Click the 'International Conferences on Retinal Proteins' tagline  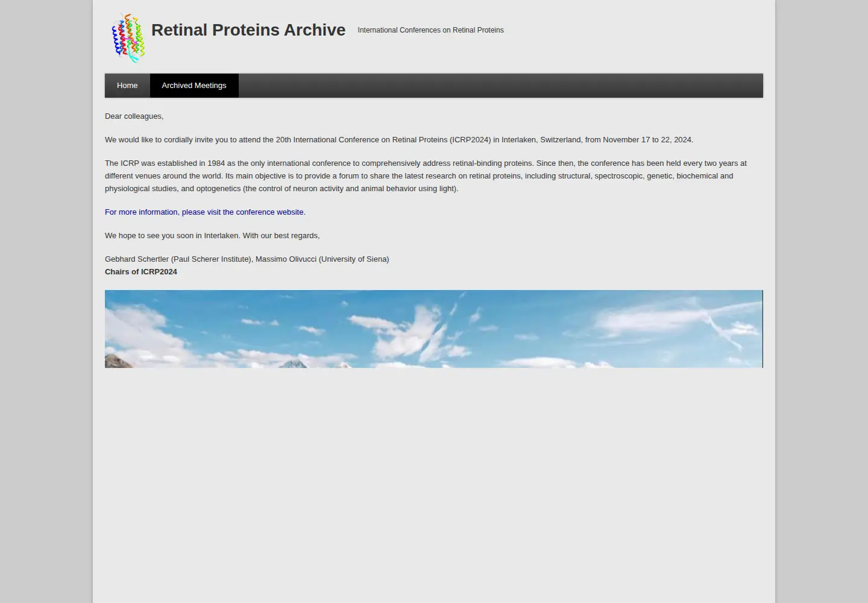click(430, 30)
